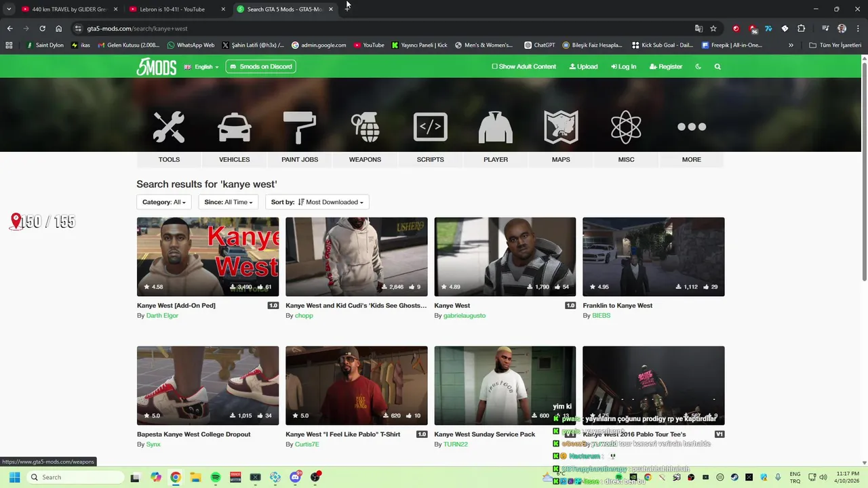
Task: Reload the page
Action: point(42,28)
